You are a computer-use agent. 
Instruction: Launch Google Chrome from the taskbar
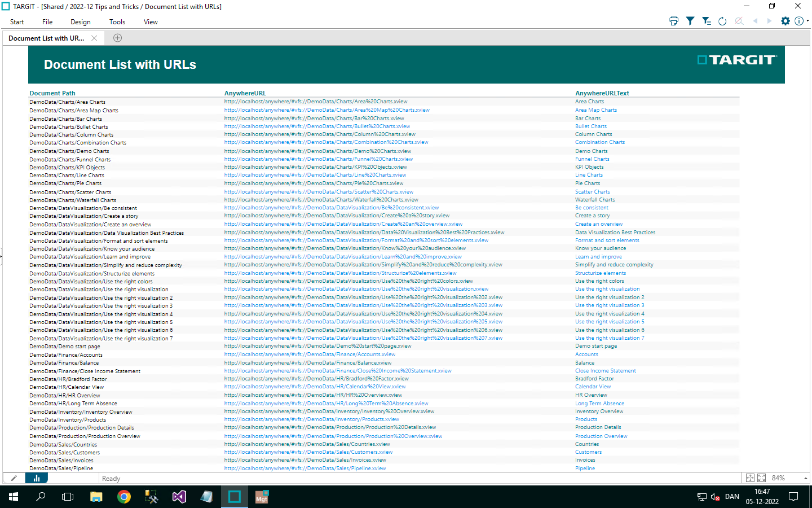[x=124, y=497]
